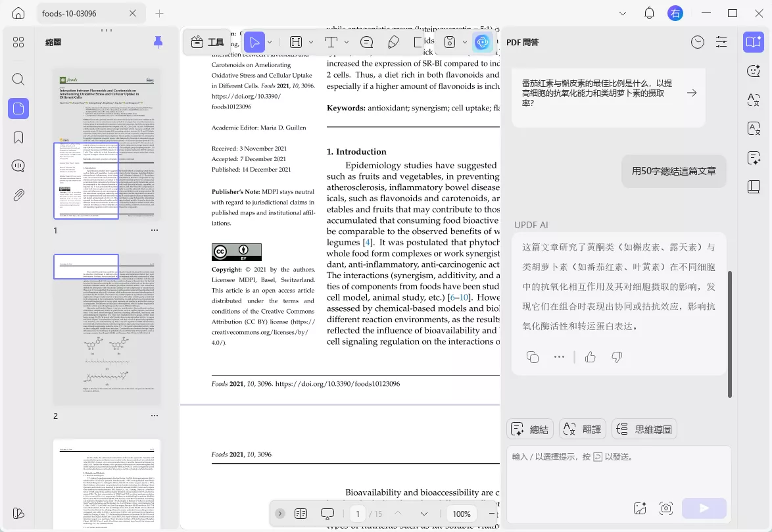
Task: Open the translate icon in right sidebar
Action: [754, 100]
